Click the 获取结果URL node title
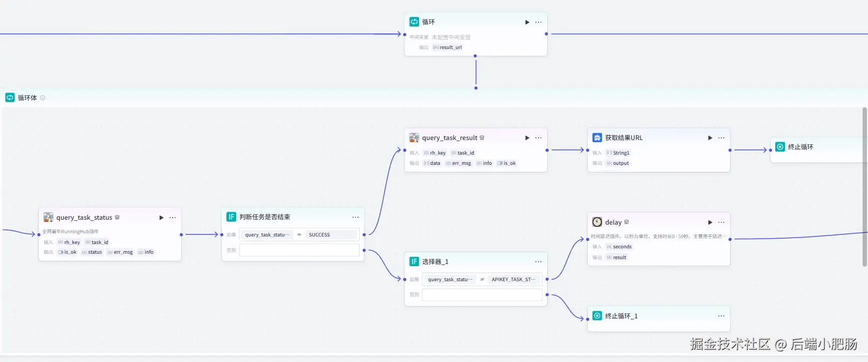The width and height of the screenshot is (868, 362). [624, 138]
